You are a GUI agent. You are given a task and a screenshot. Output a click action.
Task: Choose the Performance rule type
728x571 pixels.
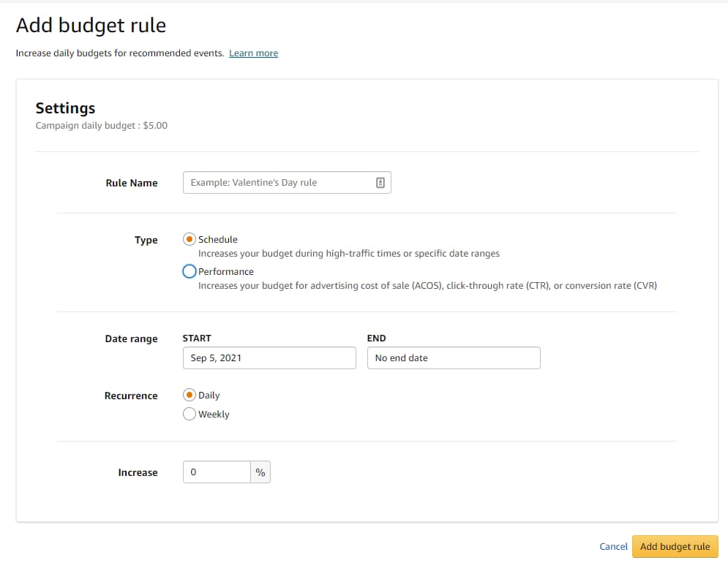pos(189,271)
